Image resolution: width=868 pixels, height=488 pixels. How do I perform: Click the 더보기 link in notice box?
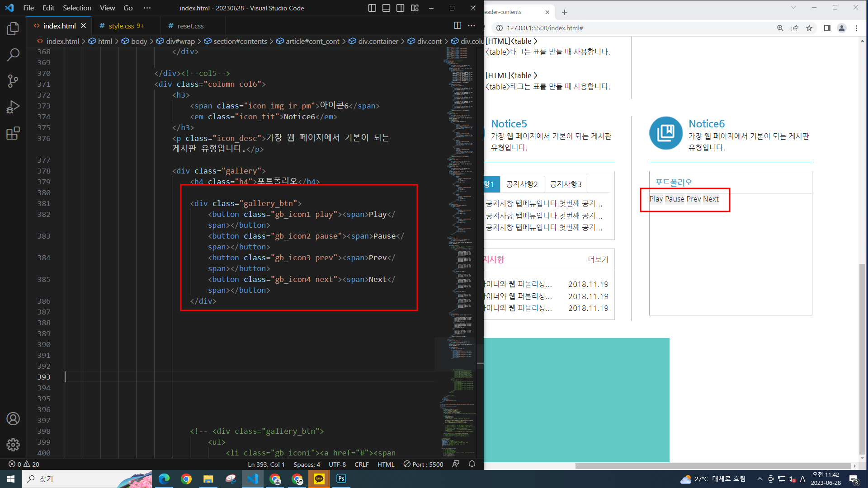(x=598, y=259)
